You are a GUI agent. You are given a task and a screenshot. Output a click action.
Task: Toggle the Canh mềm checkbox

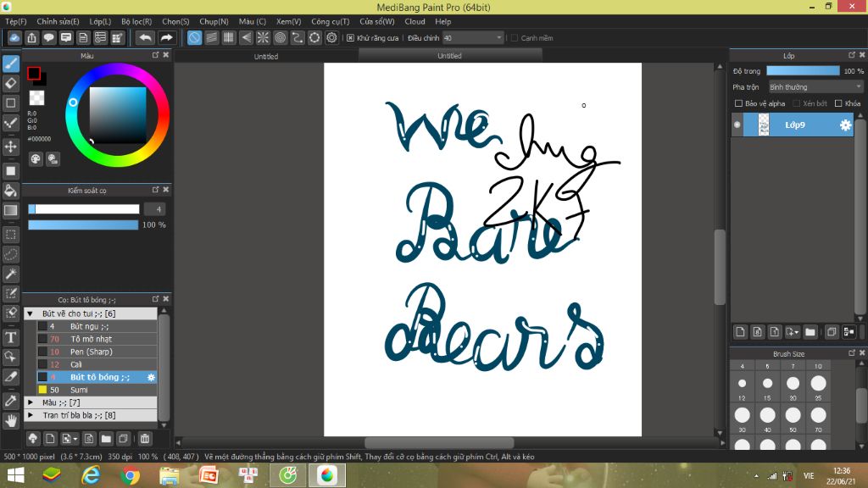pos(515,38)
